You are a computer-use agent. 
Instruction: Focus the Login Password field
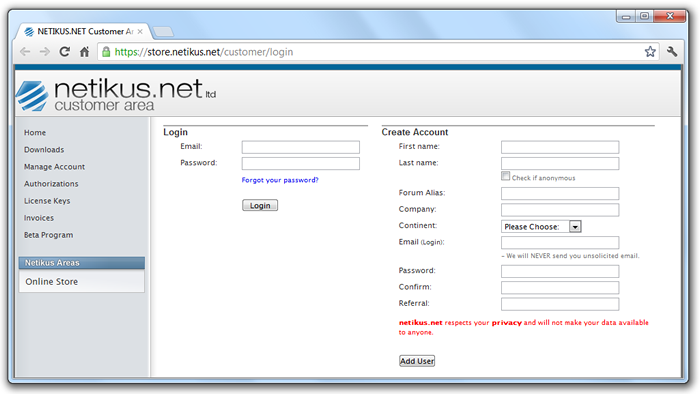click(300, 163)
